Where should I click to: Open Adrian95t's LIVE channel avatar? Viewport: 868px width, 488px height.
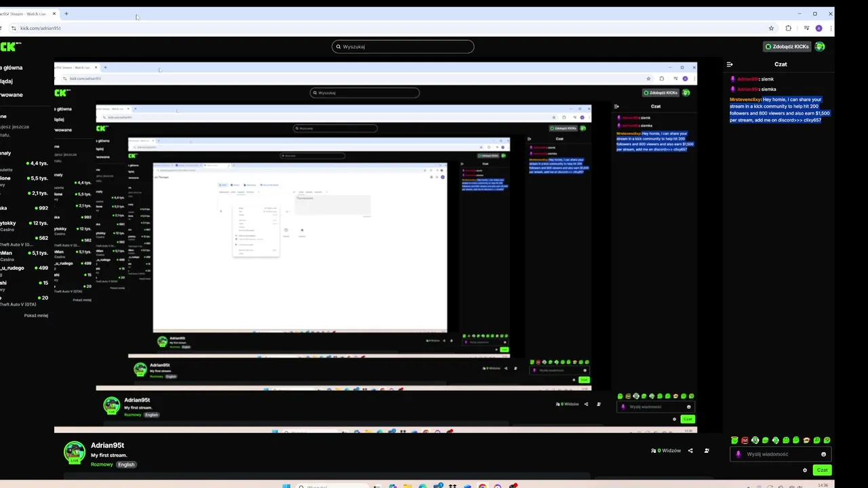(75, 452)
